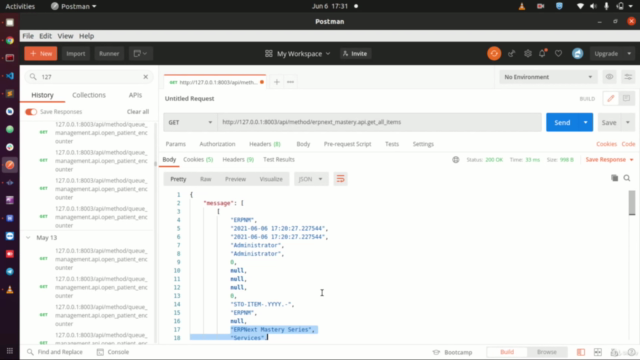Image resolution: width=640 pixels, height=360 pixels.
Task: Open the request Params tab
Action: point(176,144)
